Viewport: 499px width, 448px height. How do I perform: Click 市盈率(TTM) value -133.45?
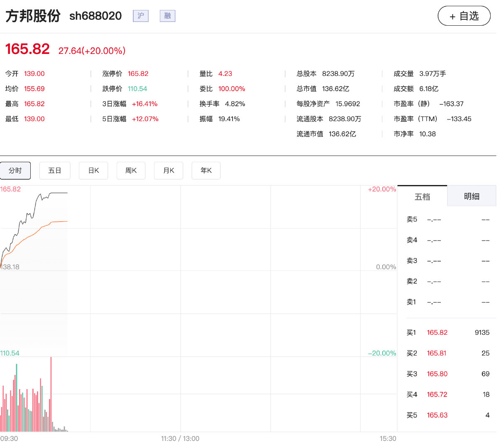point(459,119)
